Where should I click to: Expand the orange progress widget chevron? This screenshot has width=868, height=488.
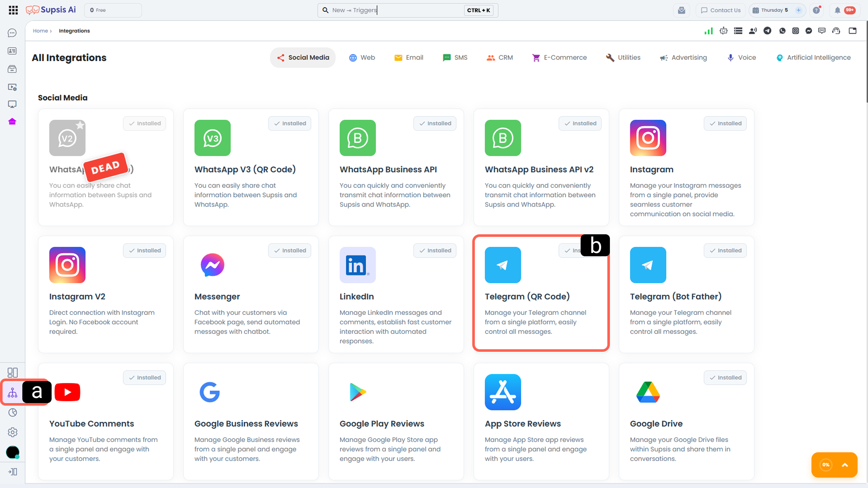(845, 465)
